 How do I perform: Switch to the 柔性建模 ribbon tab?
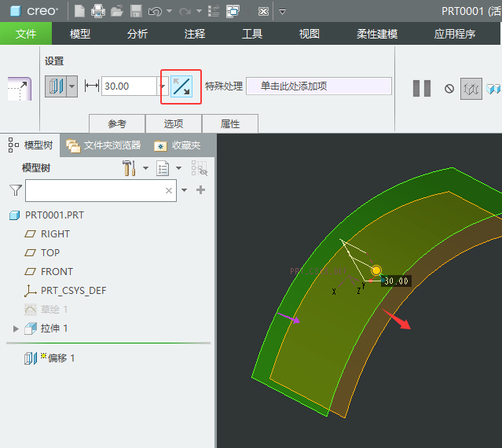(377, 34)
